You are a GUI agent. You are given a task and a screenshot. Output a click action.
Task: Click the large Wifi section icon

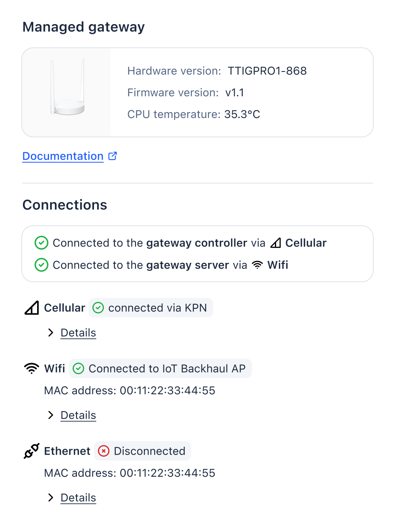tap(32, 369)
